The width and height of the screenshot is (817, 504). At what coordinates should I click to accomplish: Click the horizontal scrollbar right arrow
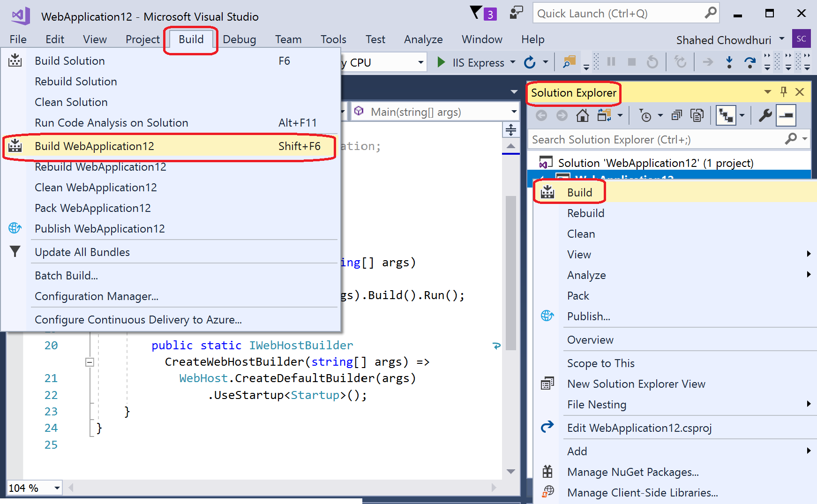point(494,488)
